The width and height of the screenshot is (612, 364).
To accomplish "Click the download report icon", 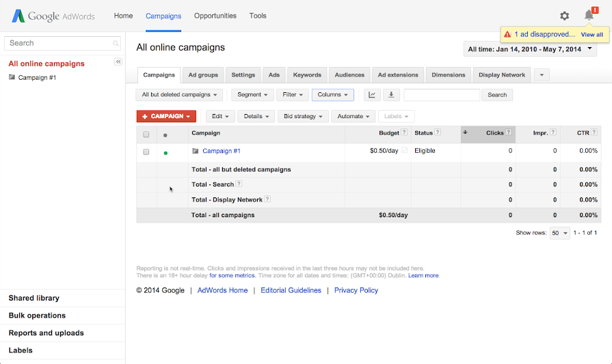I will 391,95.
